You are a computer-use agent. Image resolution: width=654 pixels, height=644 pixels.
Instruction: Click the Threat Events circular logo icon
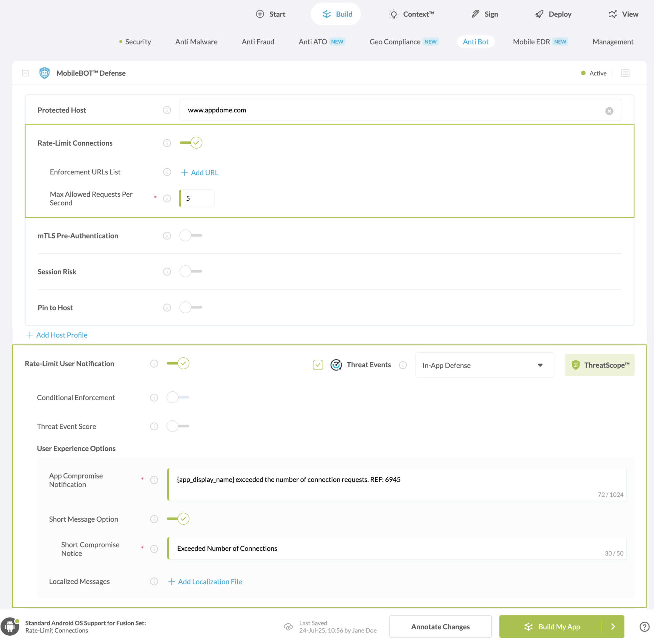(336, 364)
